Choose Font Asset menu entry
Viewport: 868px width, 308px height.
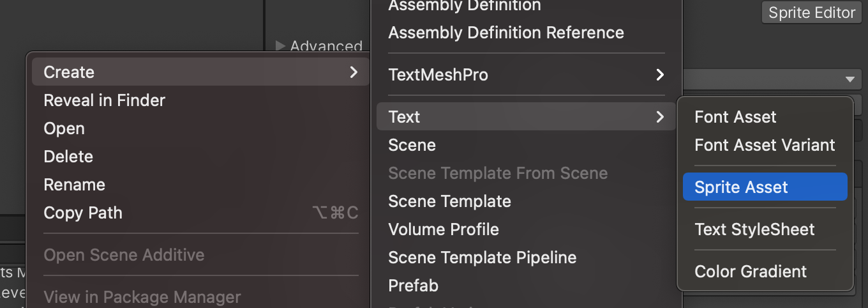click(x=735, y=117)
